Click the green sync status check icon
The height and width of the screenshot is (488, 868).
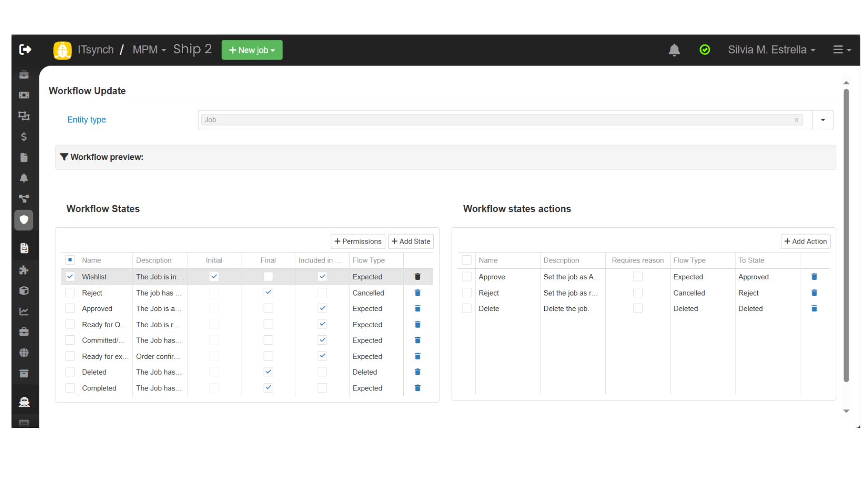[704, 50]
